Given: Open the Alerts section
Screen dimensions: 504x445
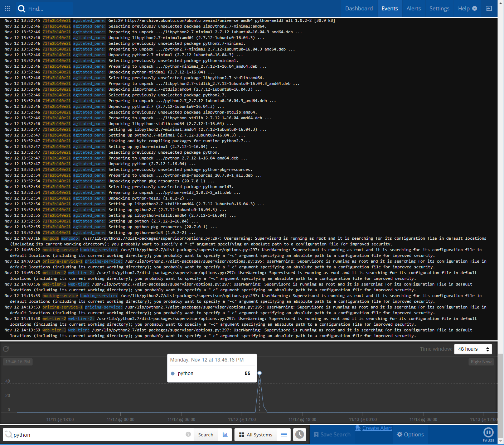Looking at the screenshot, I should point(413,8).
